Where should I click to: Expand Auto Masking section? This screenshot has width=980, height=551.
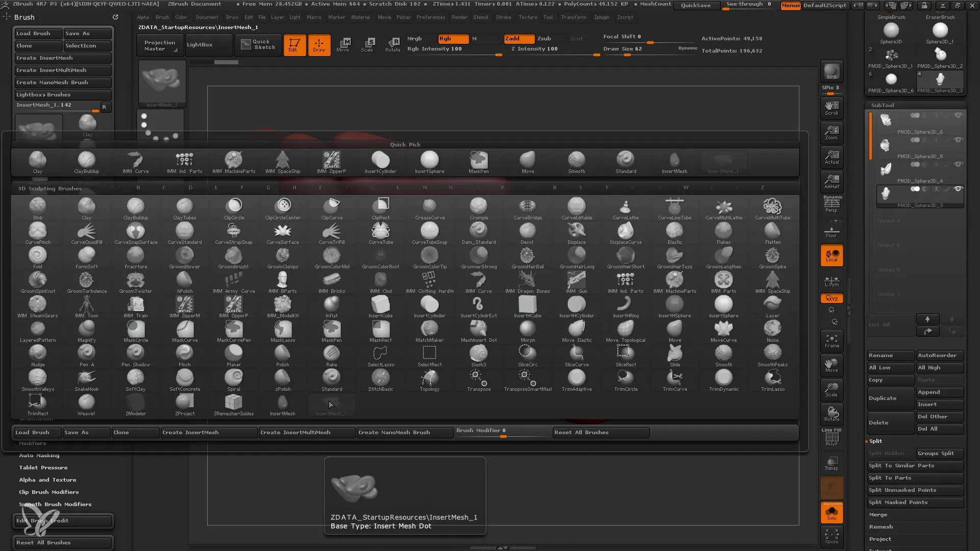pos(39,456)
